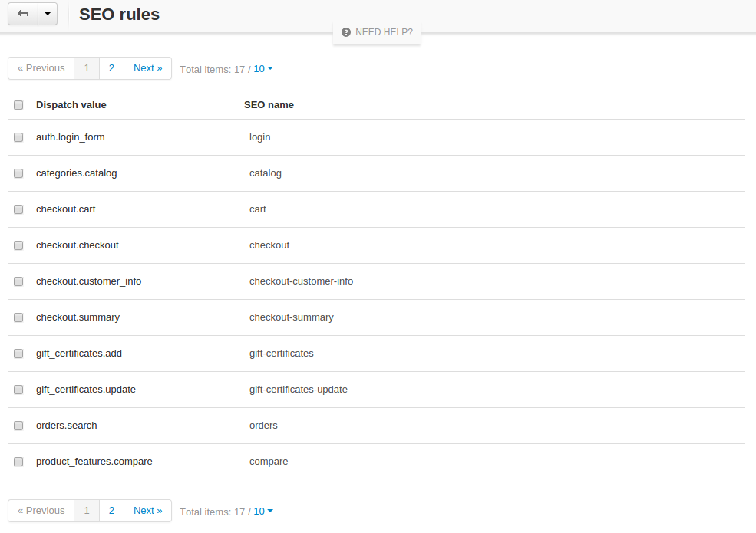Screen dimensions: 756x533
Task: Toggle the select-all checkbox in table header
Action: (18, 105)
